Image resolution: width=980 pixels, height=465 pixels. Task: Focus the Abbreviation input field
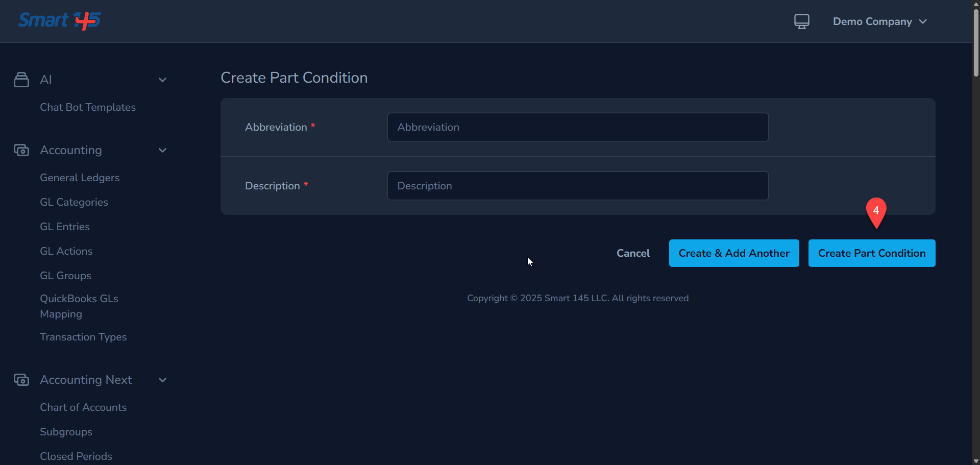(x=577, y=127)
